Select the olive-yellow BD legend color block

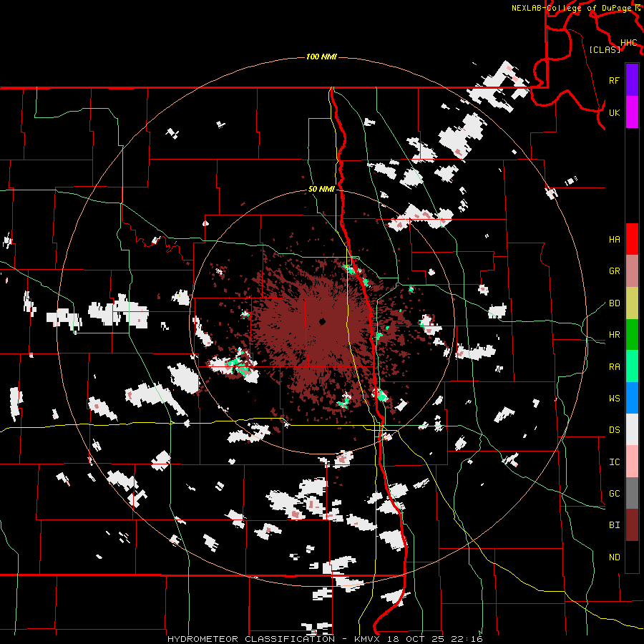point(632,303)
